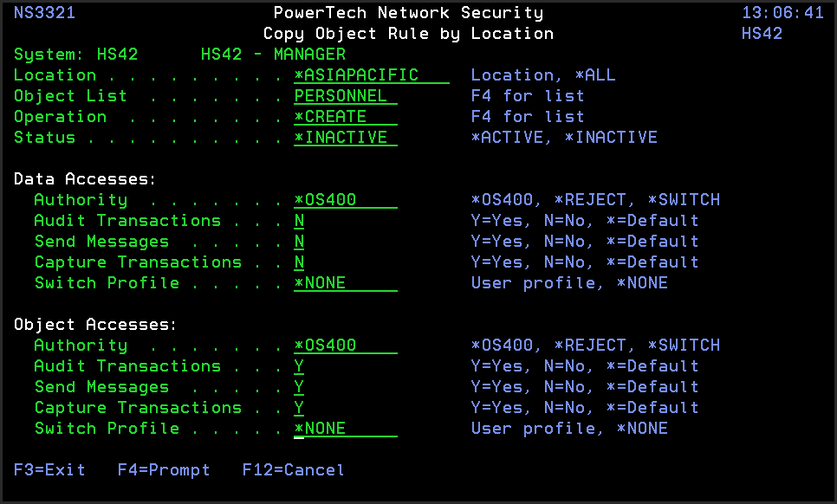Click Object Accesses Authority *OS400 field

[345, 346]
